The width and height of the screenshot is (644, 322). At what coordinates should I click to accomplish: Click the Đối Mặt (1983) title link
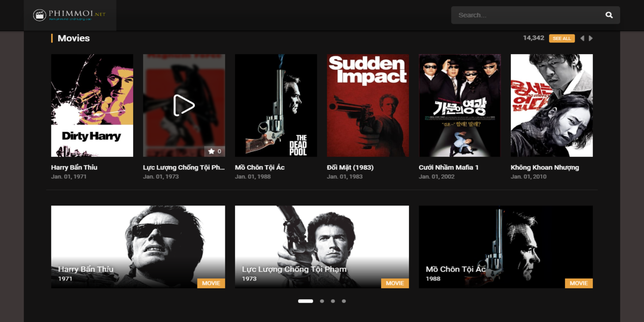coord(350,167)
